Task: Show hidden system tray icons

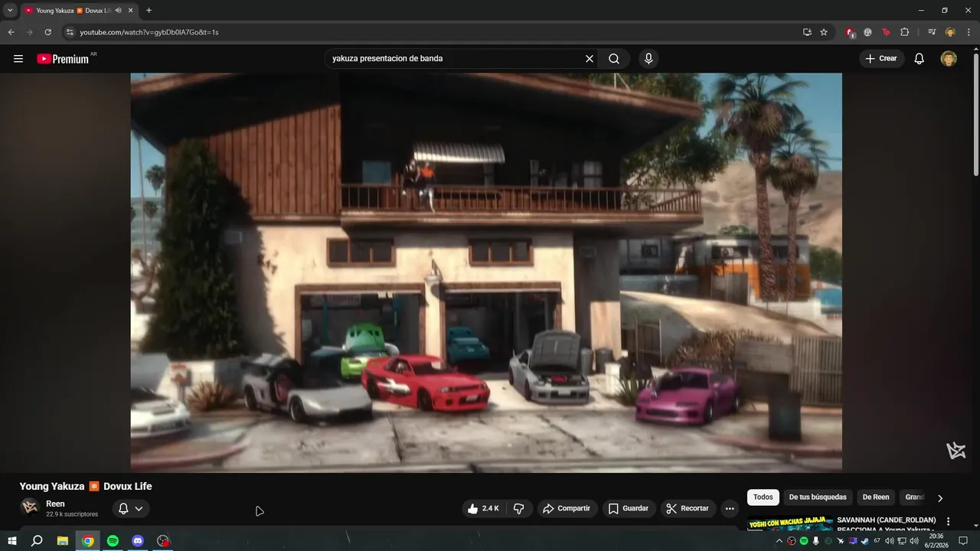Action: [779, 541]
